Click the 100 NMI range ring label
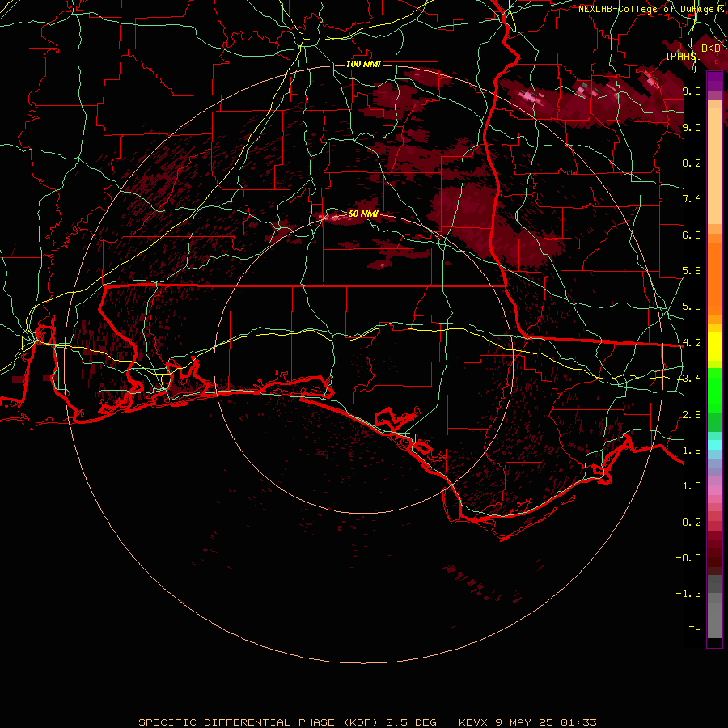Screen dimensions: 728x728 pos(363,64)
